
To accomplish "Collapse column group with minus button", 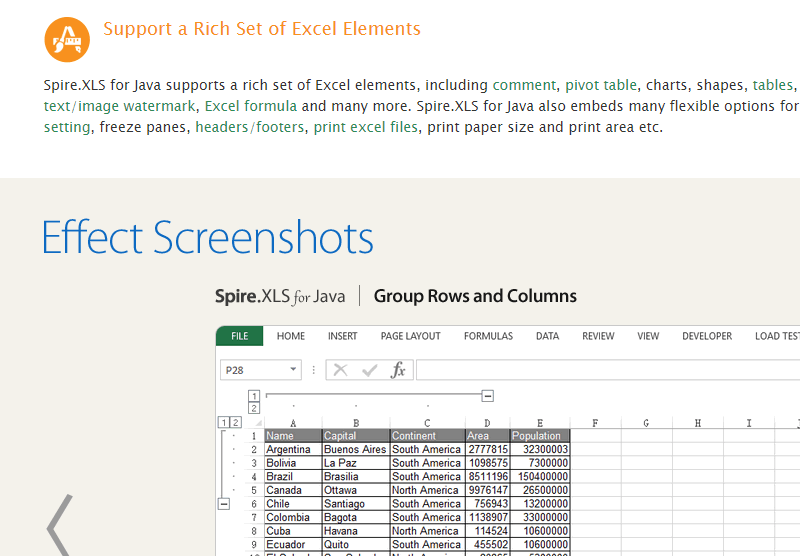I will click(488, 396).
